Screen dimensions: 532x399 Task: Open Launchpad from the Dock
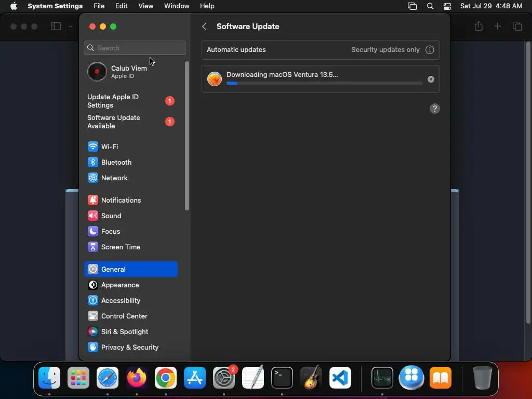coord(78,378)
